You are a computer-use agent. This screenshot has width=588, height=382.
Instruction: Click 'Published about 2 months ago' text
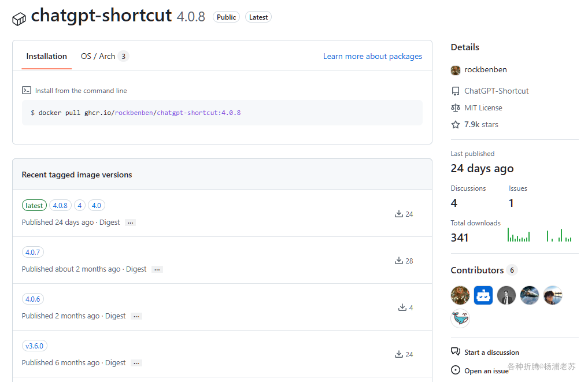point(71,269)
